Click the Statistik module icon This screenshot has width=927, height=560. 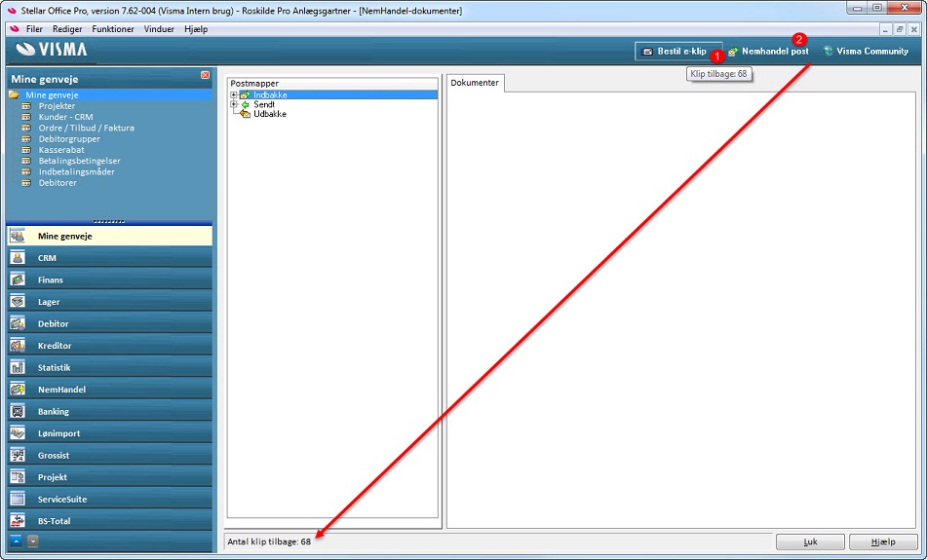tap(18, 367)
